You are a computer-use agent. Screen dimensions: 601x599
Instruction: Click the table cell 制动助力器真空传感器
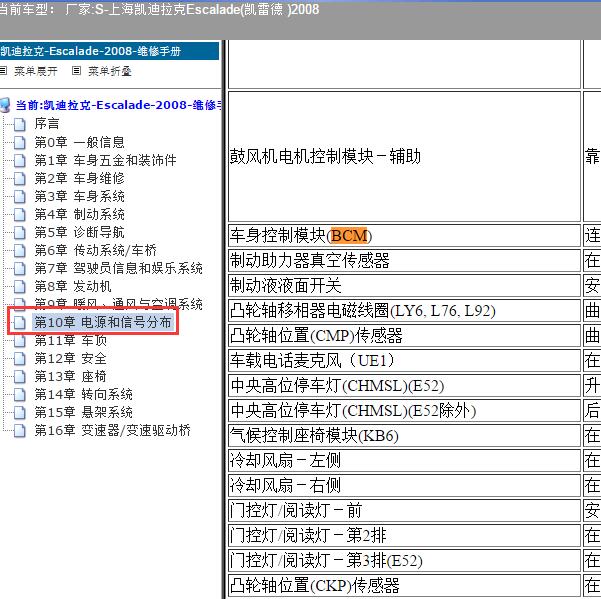(404, 261)
